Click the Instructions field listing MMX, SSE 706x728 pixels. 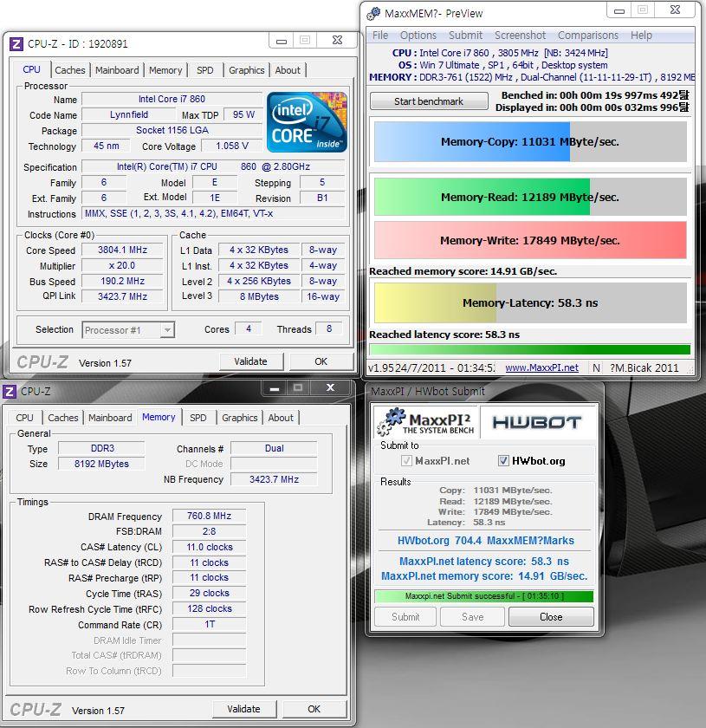coord(213,213)
